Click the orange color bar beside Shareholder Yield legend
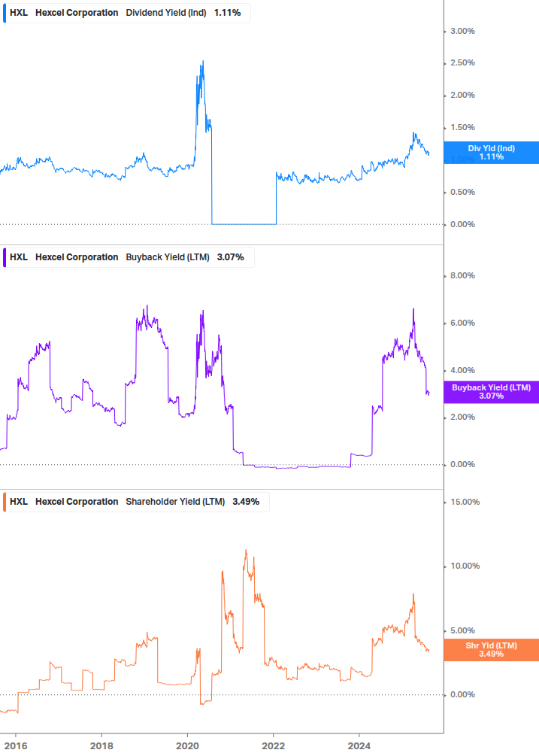 (x=5, y=502)
